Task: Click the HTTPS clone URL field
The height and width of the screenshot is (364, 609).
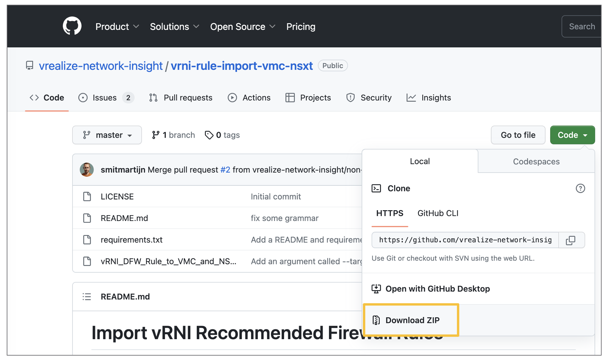Action: click(x=465, y=240)
